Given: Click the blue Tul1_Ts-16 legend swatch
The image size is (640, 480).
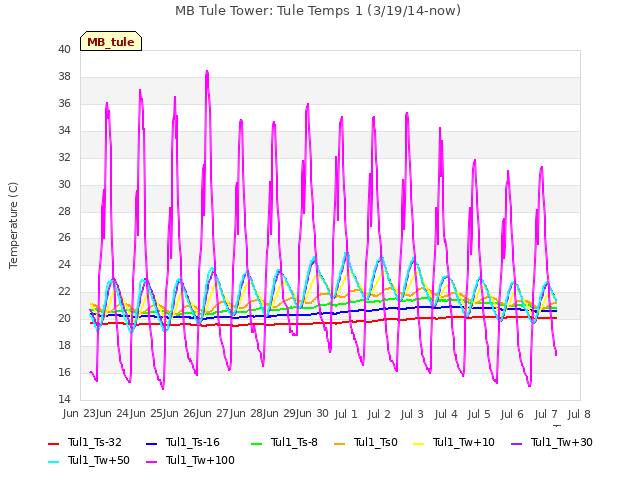Looking at the screenshot, I should click(x=151, y=444).
